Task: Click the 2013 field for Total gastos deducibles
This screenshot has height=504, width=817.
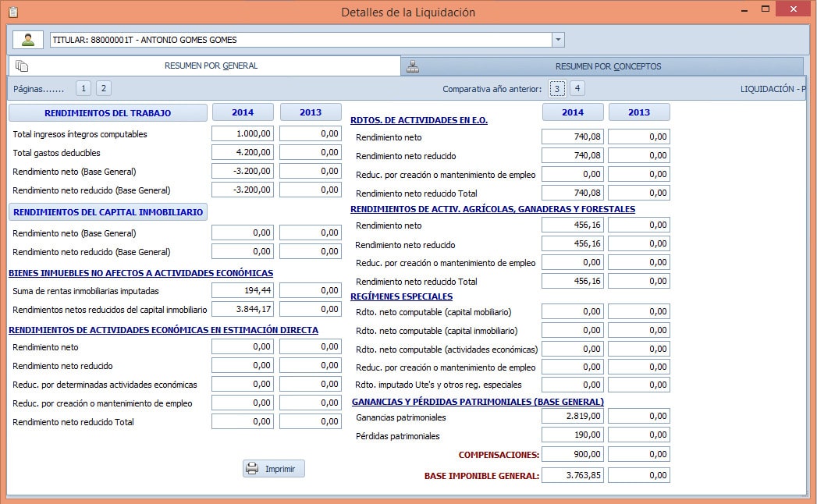Action: click(311, 153)
